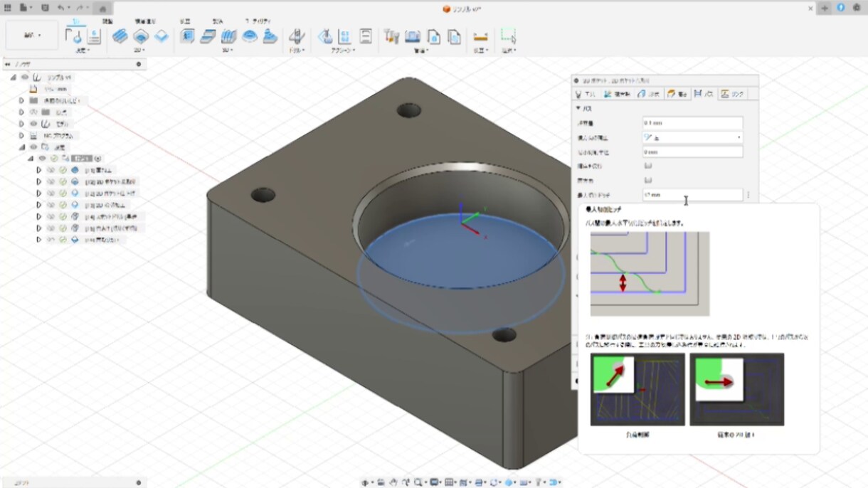Create a New Setup from the toolbar
Viewport: 868px width, 488px height.
click(73, 36)
